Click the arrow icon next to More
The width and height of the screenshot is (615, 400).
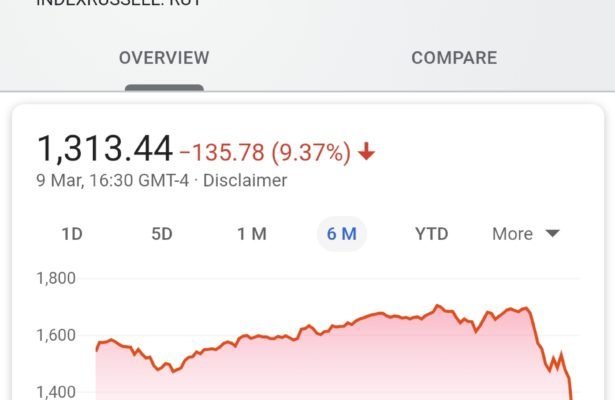[x=551, y=234]
